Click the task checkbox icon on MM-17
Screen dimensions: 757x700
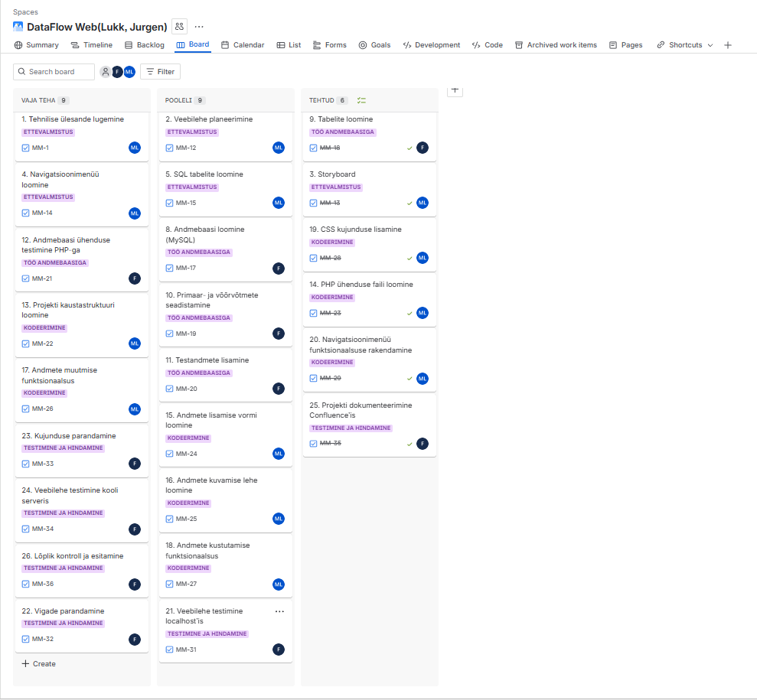[x=170, y=268]
